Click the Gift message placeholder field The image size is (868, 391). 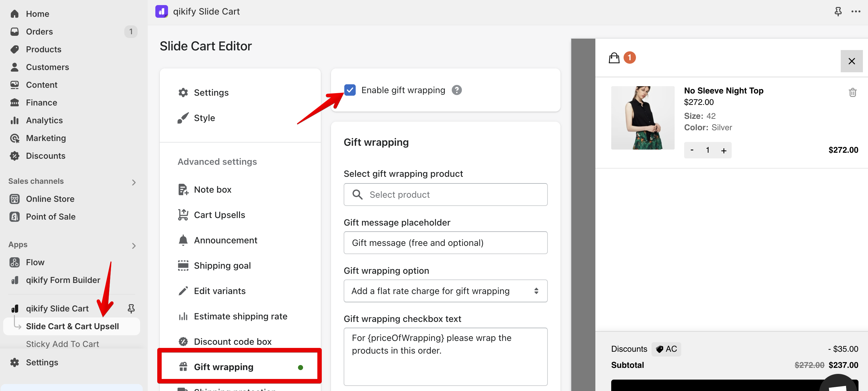point(445,242)
